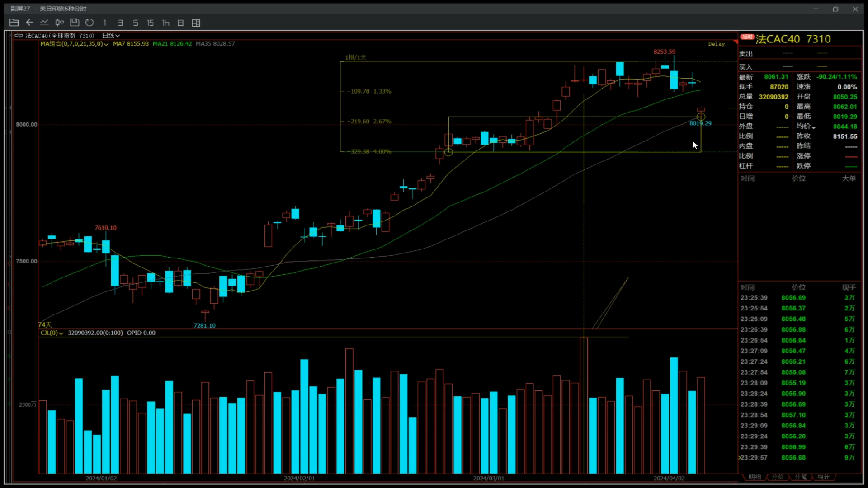Expand the CJL(0) volume indicator dropdown

[61, 333]
